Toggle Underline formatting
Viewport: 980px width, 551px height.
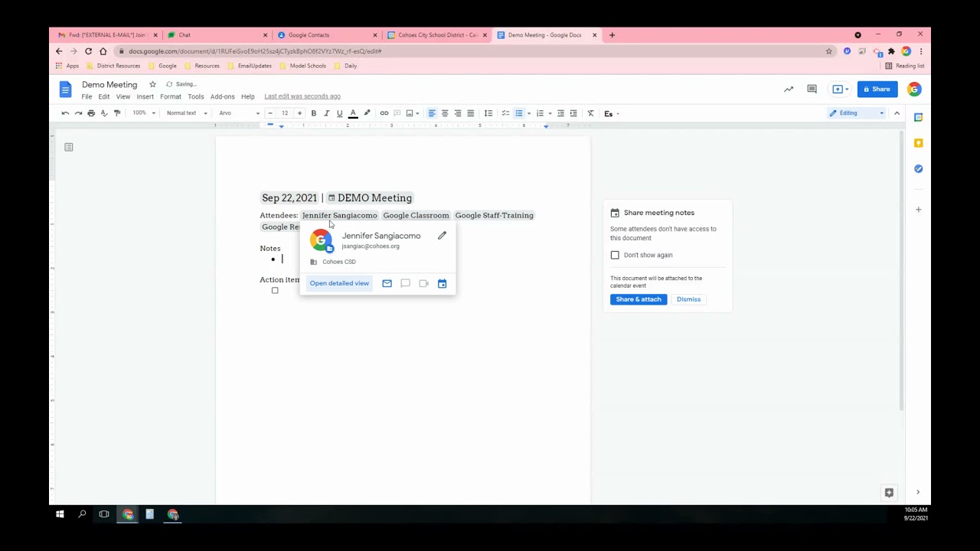(x=339, y=113)
